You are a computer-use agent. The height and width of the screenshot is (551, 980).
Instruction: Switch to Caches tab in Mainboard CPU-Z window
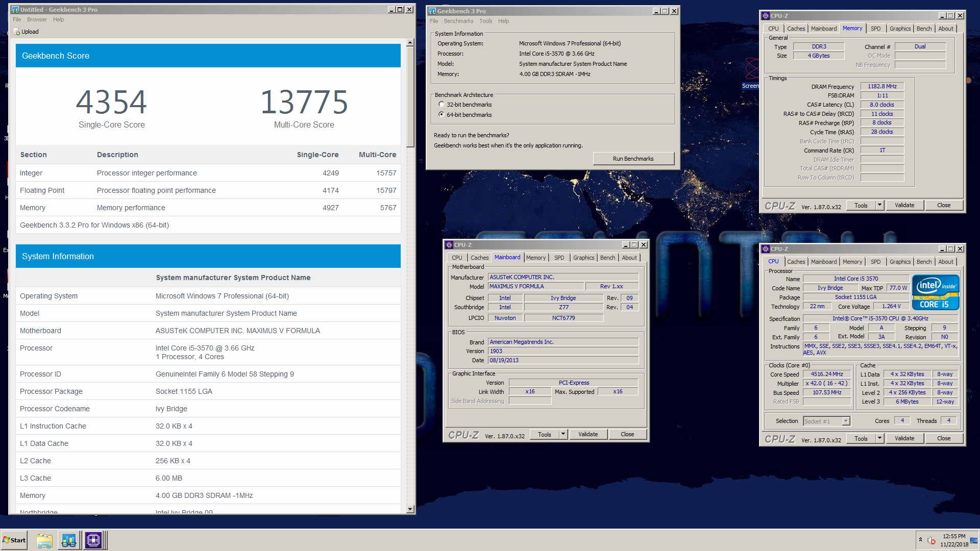point(479,258)
